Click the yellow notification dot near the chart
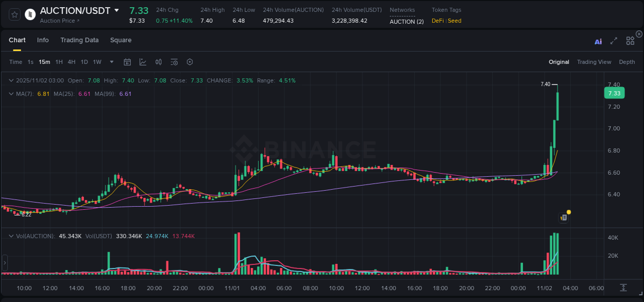 point(568,212)
